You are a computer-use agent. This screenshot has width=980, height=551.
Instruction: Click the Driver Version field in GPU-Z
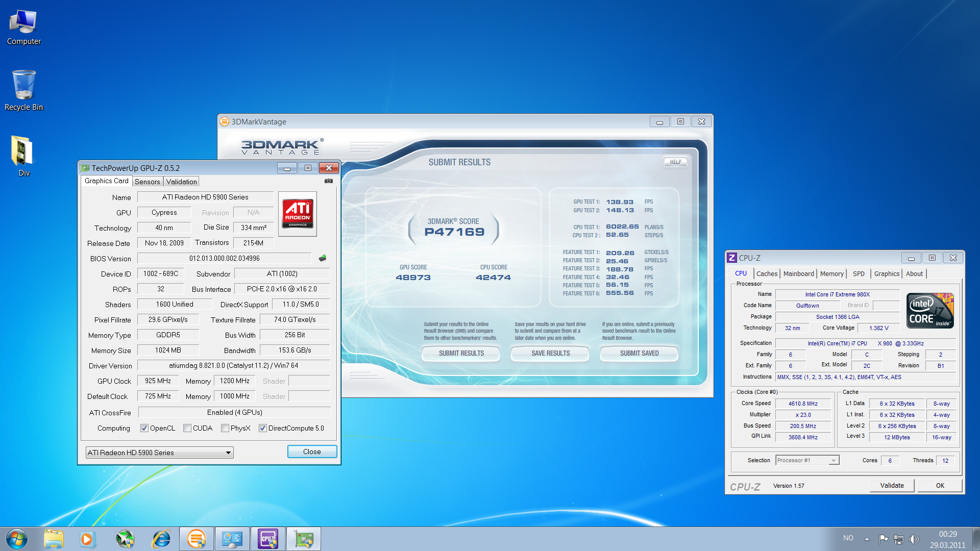tap(234, 365)
